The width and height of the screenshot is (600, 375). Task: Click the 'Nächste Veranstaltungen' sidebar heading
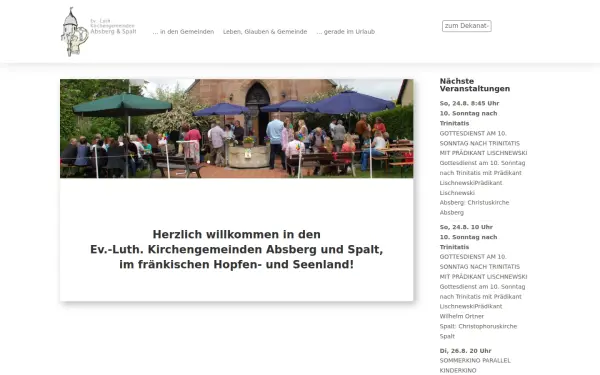coord(474,85)
